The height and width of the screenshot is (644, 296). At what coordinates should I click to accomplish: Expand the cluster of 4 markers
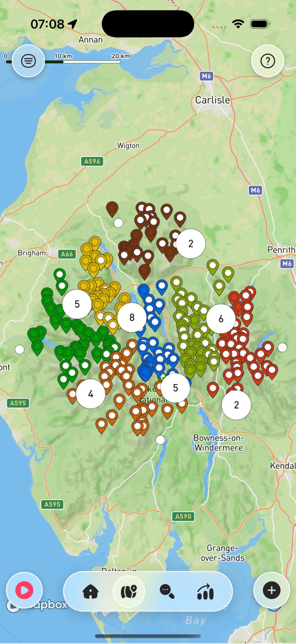coord(90,394)
